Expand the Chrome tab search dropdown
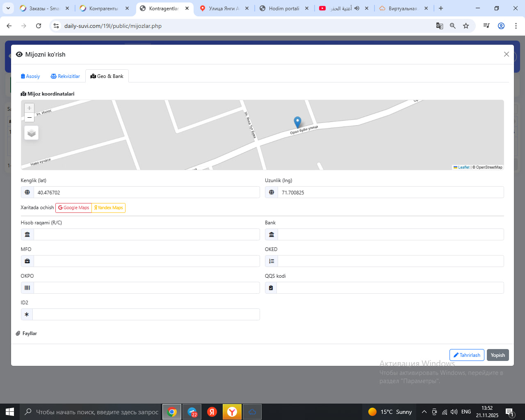 tap(8, 8)
